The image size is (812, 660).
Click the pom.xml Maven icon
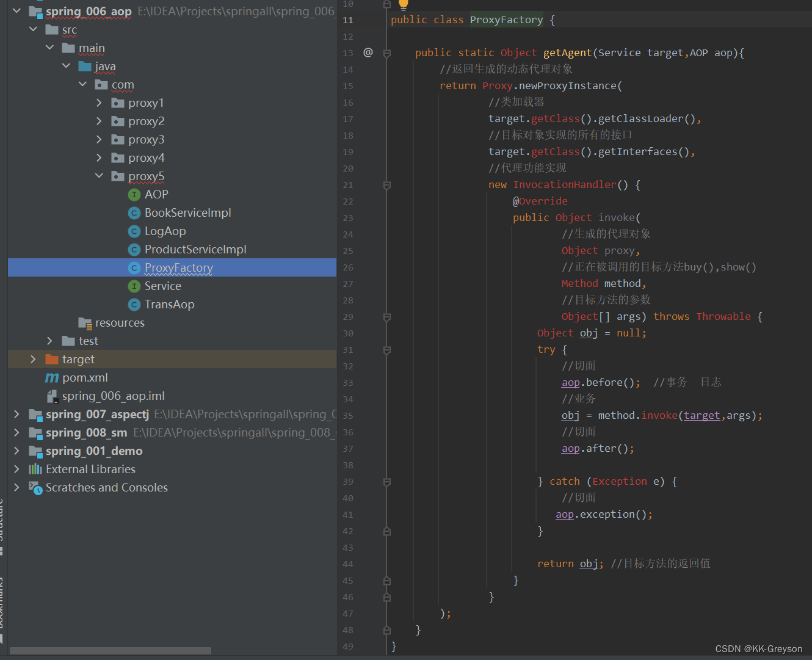point(52,378)
